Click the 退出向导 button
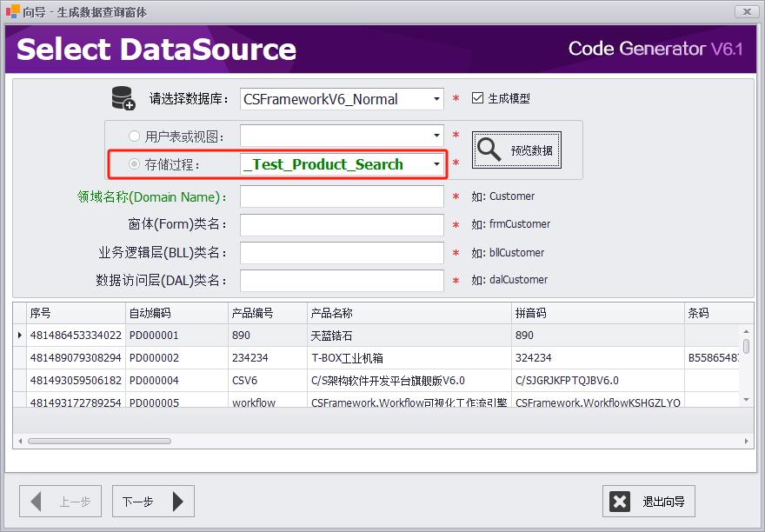Viewport: 765px width, 532px height. tap(649, 502)
